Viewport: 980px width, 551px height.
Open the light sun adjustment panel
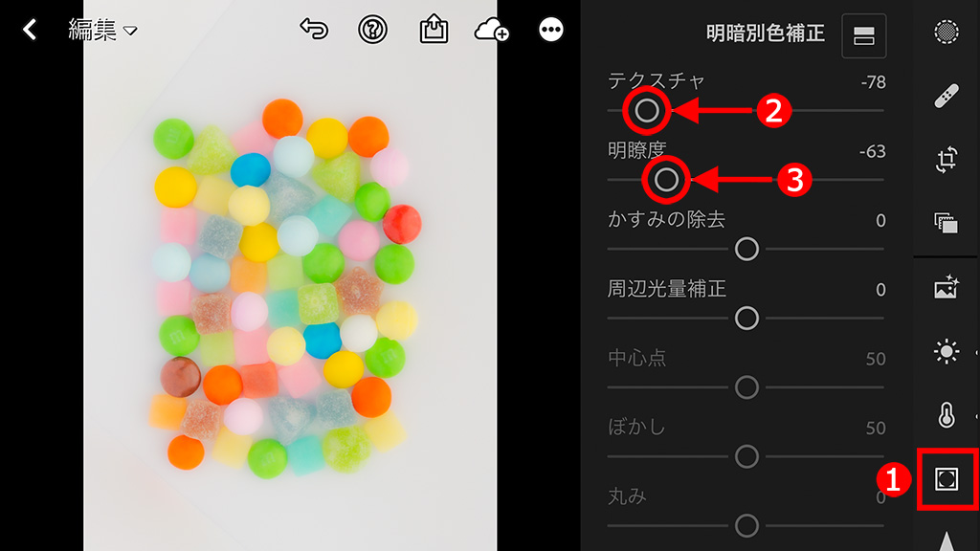coord(947,352)
